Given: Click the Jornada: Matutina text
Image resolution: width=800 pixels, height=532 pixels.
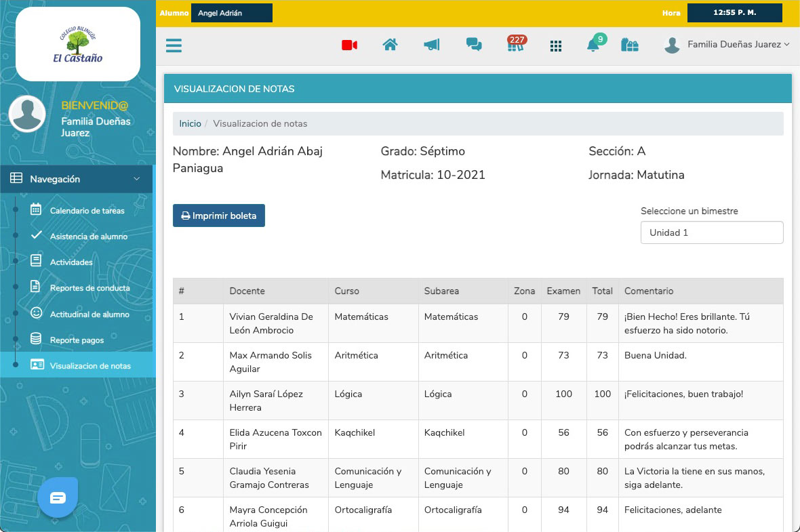Looking at the screenshot, I should [636, 175].
